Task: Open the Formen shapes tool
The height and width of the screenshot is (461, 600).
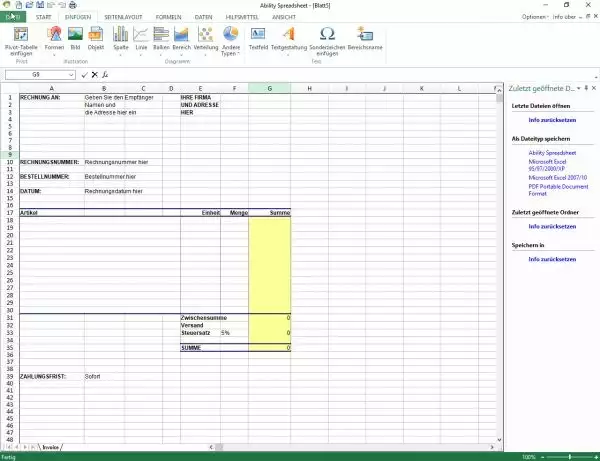Action: click(54, 39)
